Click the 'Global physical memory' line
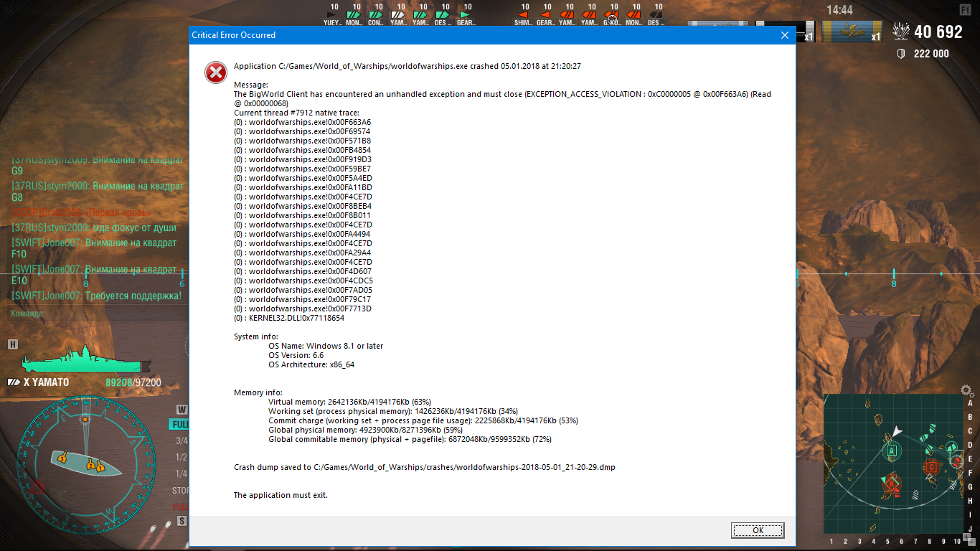Viewport: 980px width, 551px height. click(x=365, y=430)
